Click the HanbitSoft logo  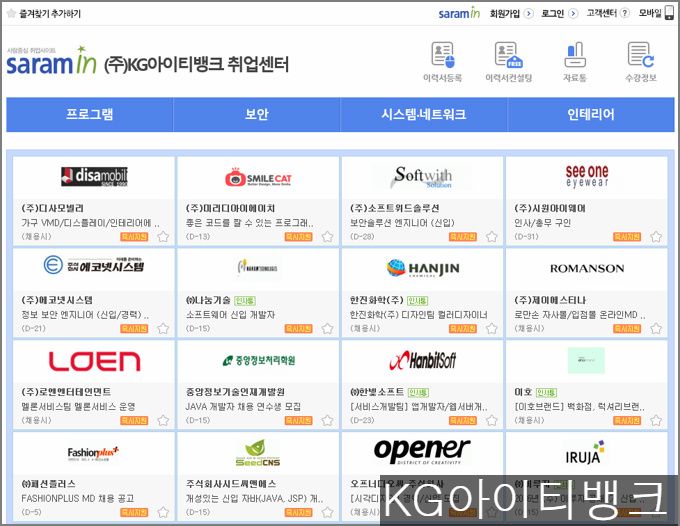423,360
